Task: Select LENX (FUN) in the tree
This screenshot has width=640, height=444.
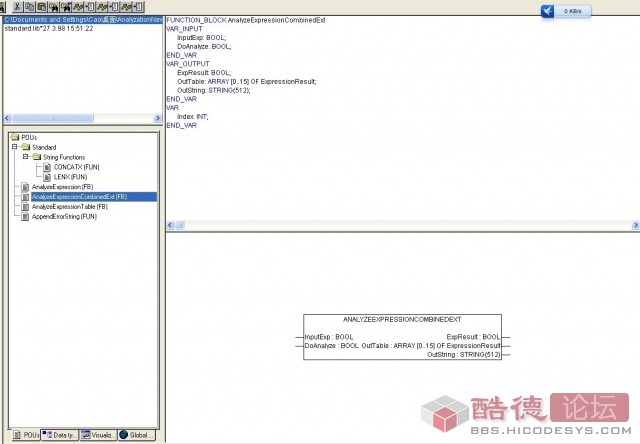Action: pyautogui.click(x=69, y=177)
